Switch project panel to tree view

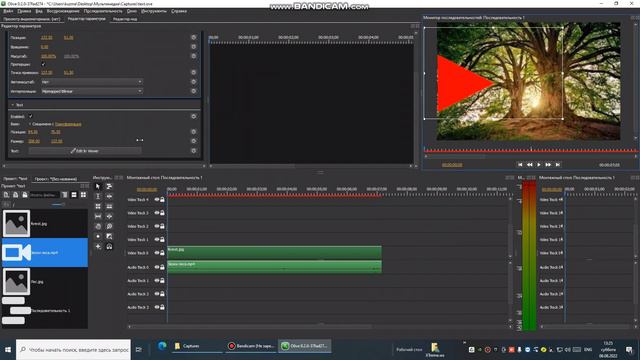point(64,195)
